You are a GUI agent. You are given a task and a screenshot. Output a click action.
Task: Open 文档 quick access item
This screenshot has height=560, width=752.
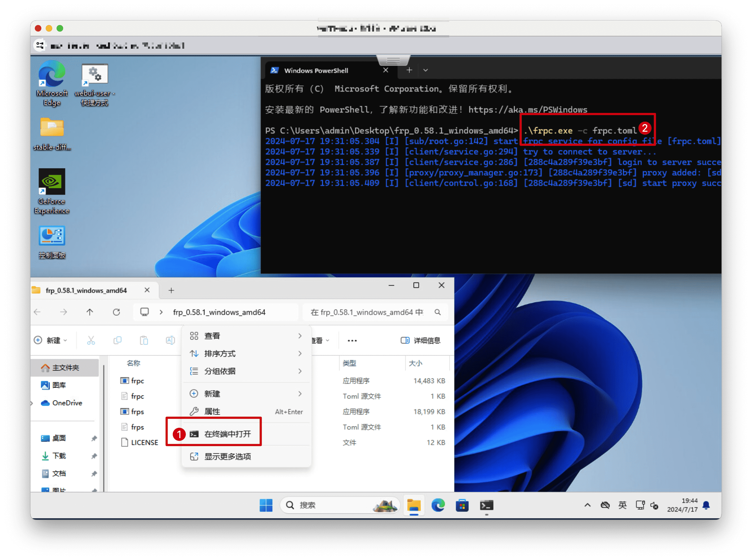(x=59, y=473)
